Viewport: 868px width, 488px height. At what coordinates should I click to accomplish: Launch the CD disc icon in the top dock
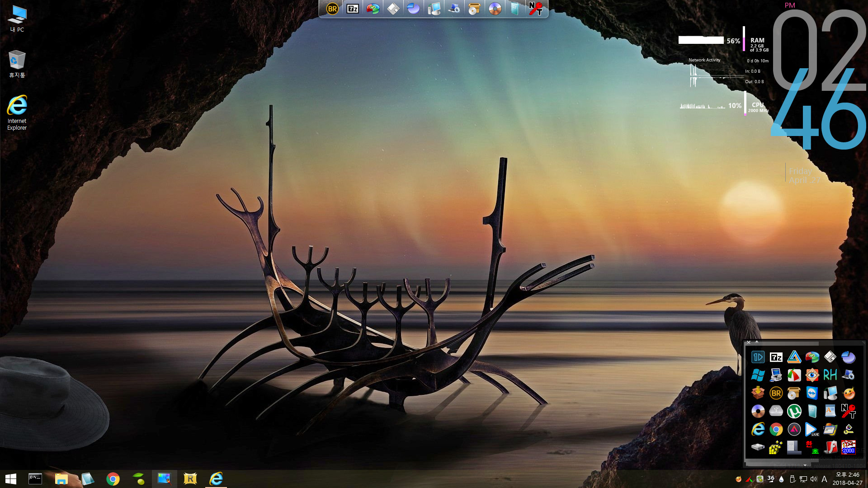pyautogui.click(x=495, y=9)
